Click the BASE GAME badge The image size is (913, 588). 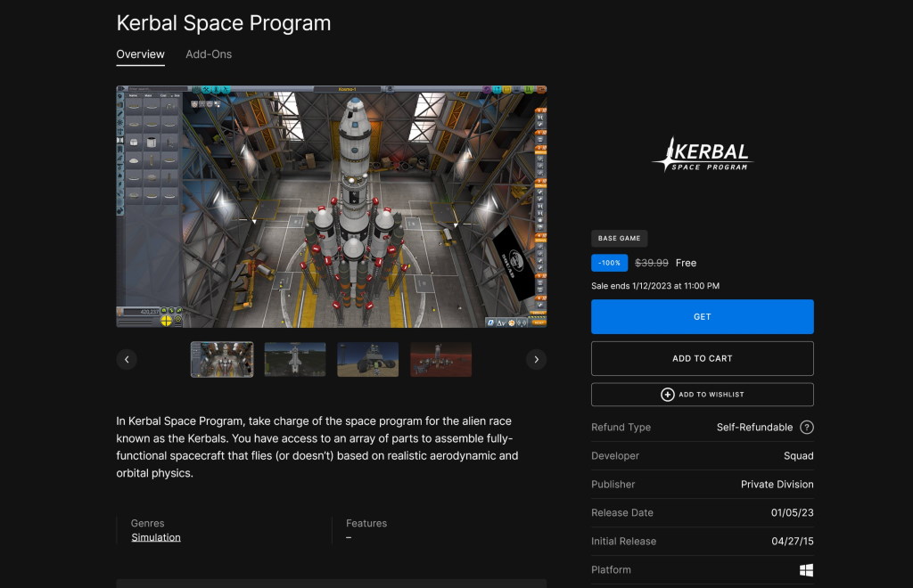620,238
